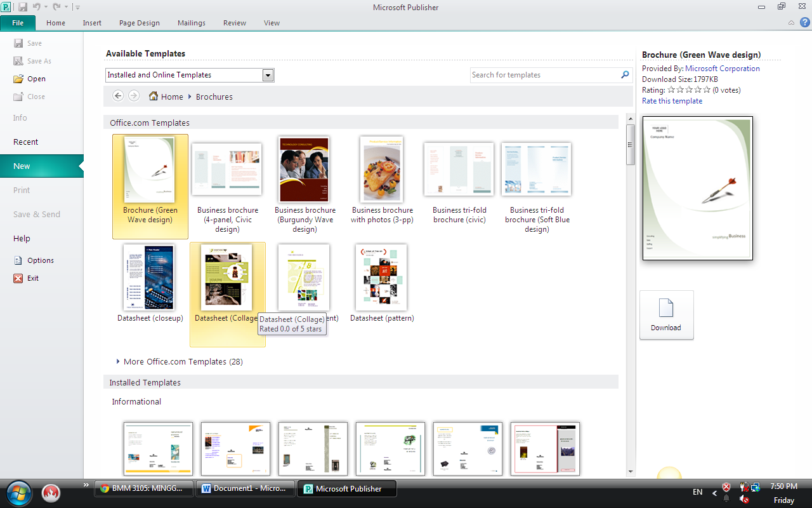Image resolution: width=812 pixels, height=508 pixels.
Task: Collapse the ribbon with the caret icon
Action: 792,22
